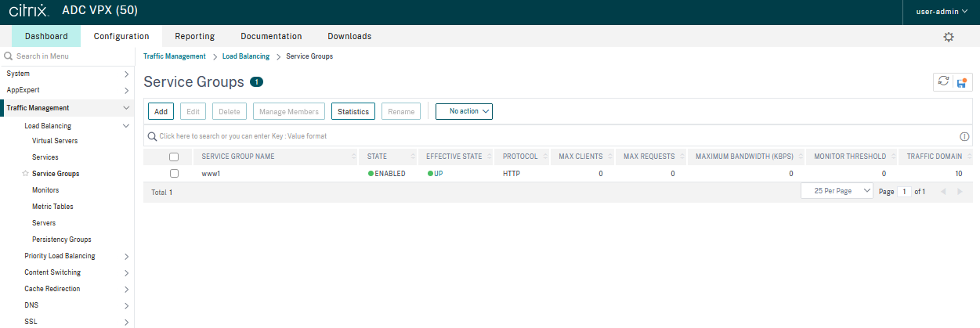Viewport: 980px width, 328px height.
Task: Check the www1 row checkbox
Action: tap(174, 173)
